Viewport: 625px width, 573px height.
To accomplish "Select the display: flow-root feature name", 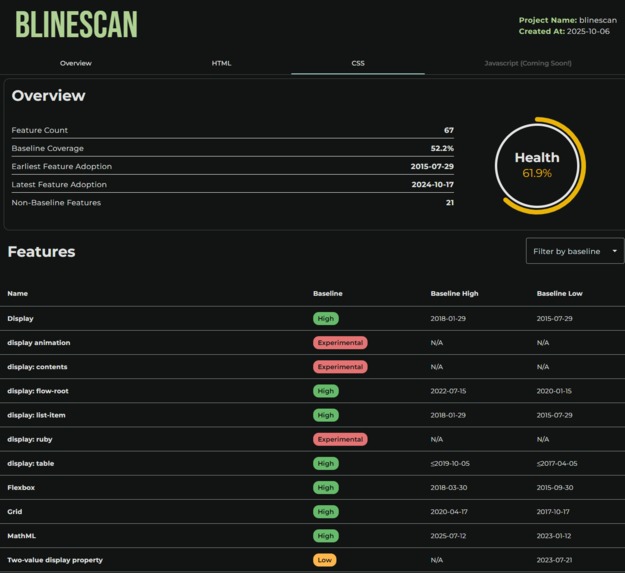I will 38,391.
